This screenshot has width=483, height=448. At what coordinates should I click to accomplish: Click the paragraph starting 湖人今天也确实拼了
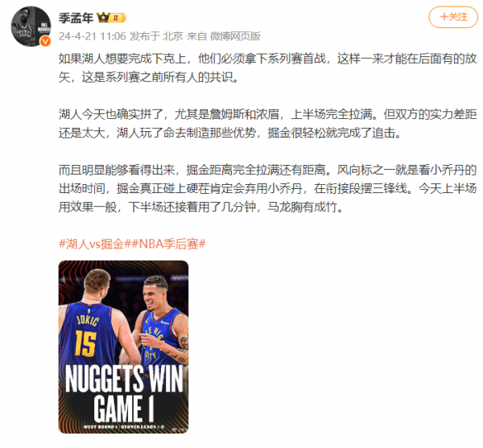(268, 123)
